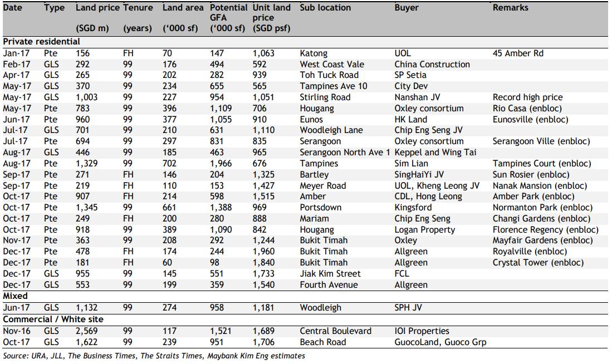Click buyer 'Keppel and Wing Tai'
Image resolution: width=612 pixels, height=364 pixels.
[x=435, y=153]
